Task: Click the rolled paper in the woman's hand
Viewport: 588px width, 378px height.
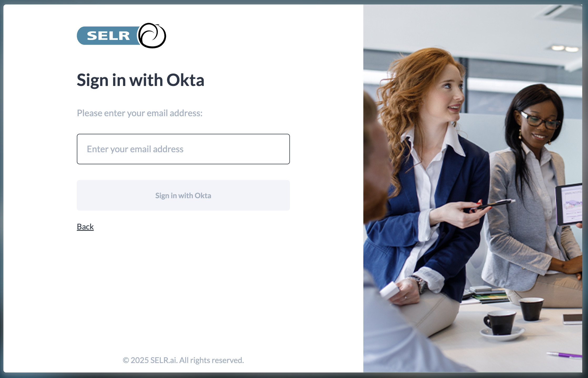Action: pos(389,290)
